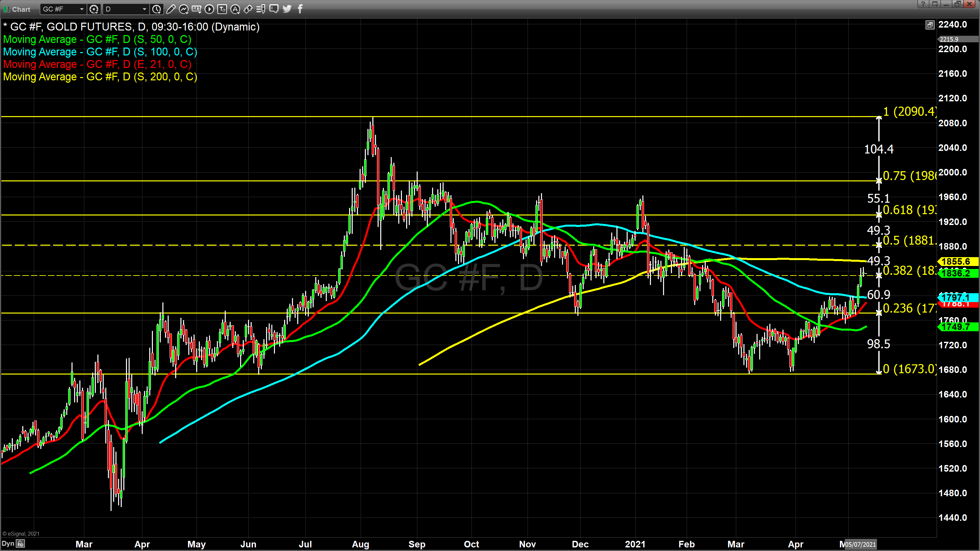This screenshot has height=551, width=980.
Task: Click the up-down arrows trade icon
Action: pyautogui.click(x=248, y=9)
